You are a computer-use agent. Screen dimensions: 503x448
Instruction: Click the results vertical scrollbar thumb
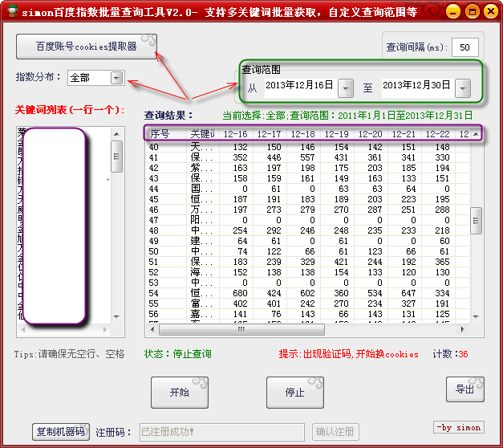(476, 221)
